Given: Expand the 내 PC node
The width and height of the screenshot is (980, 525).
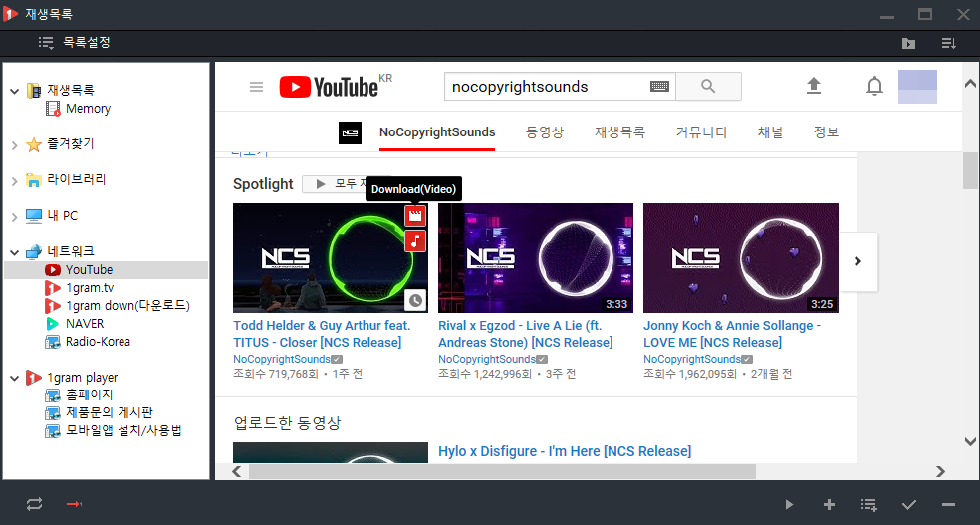Looking at the screenshot, I should point(14,217).
